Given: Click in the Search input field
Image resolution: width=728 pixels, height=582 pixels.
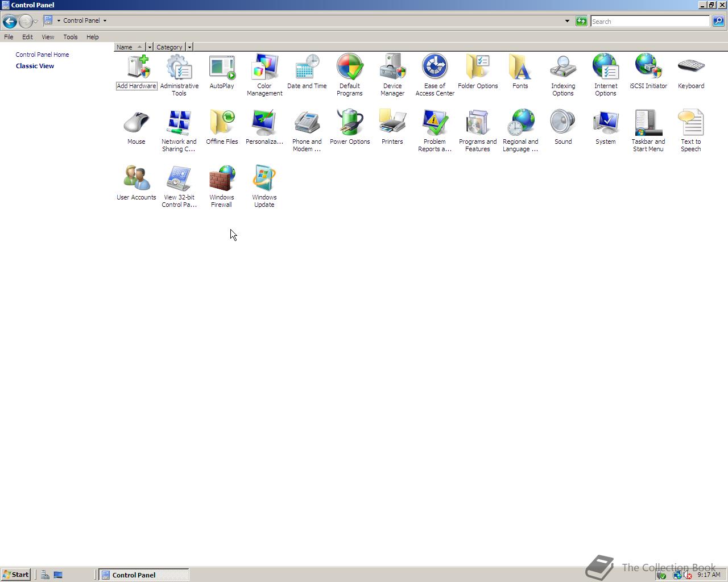Looking at the screenshot, I should pyautogui.click(x=650, y=21).
